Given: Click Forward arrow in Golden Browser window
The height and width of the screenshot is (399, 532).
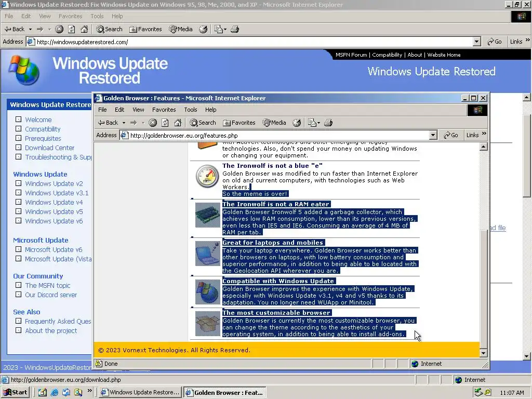Looking at the screenshot, I should point(134,123).
